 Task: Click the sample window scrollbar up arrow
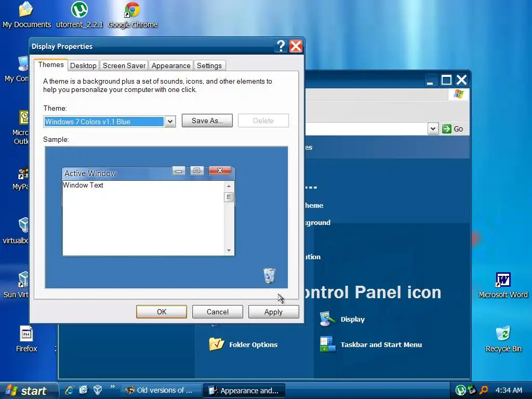coord(229,186)
